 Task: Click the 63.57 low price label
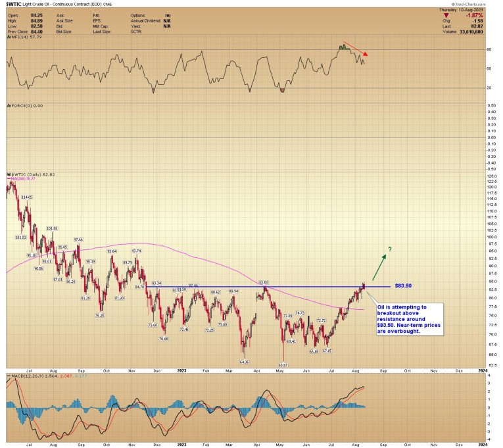[283, 365]
